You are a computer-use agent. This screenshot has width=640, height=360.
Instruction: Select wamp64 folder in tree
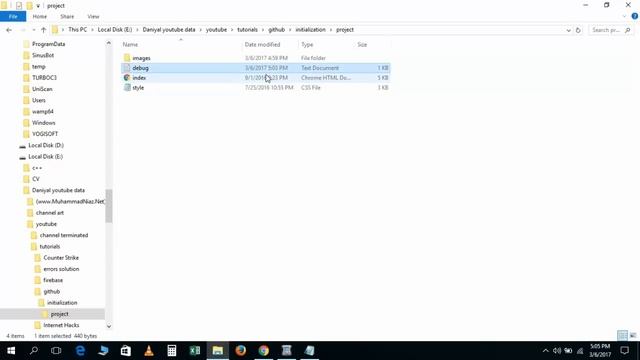point(43,111)
